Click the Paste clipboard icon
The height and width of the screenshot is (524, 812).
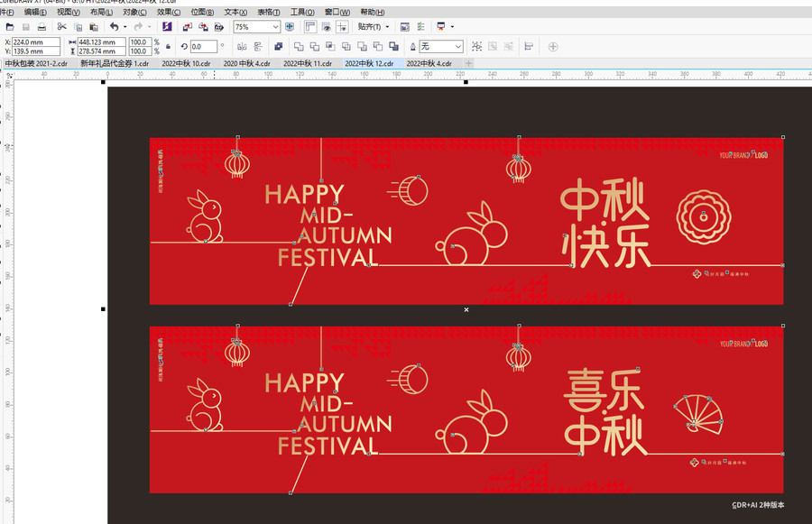point(94,27)
